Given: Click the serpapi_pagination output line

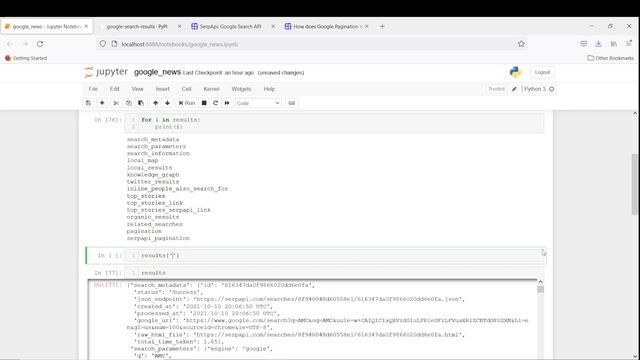Looking at the screenshot, I should coord(158,238).
